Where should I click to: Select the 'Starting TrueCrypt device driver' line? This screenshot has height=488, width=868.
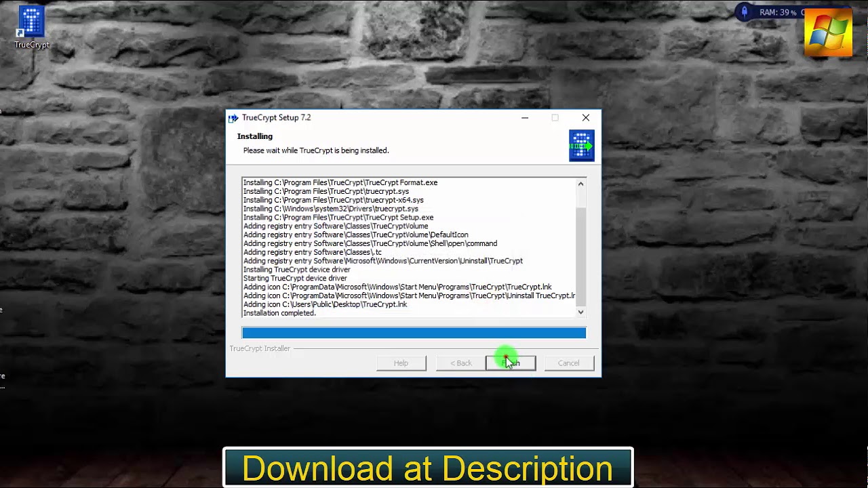[x=295, y=279]
